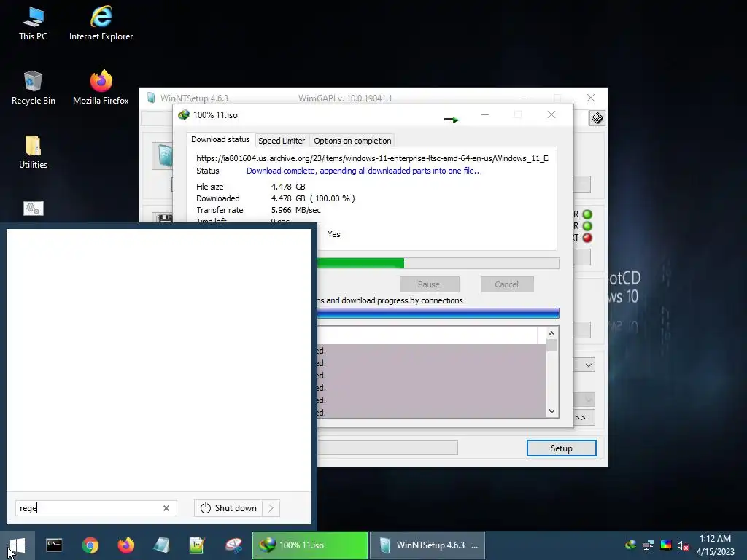
Task: Open the green notepad editor in taskbar
Action: click(197, 545)
